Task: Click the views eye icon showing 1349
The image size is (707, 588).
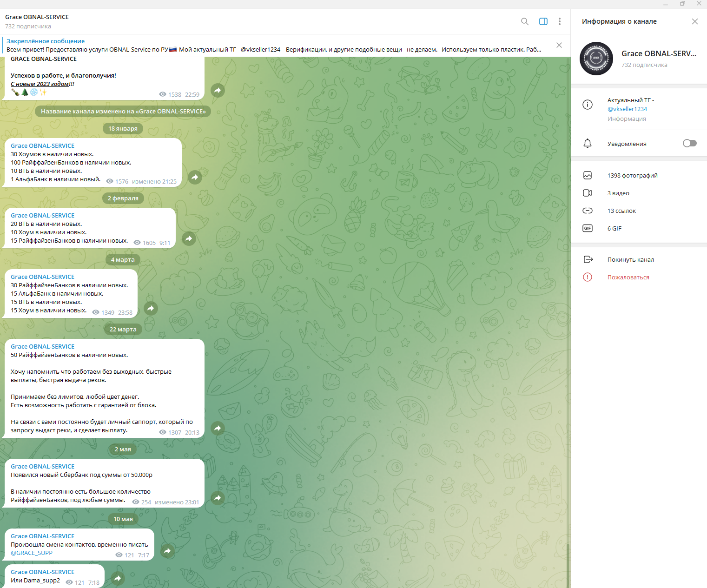Action: click(x=96, y=312)
